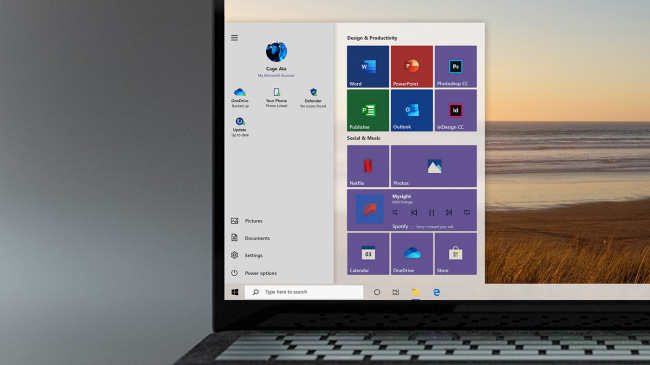Open Your Phone status shortcut
The width and height of the screenshot is (650, 365).
[276, 97]
